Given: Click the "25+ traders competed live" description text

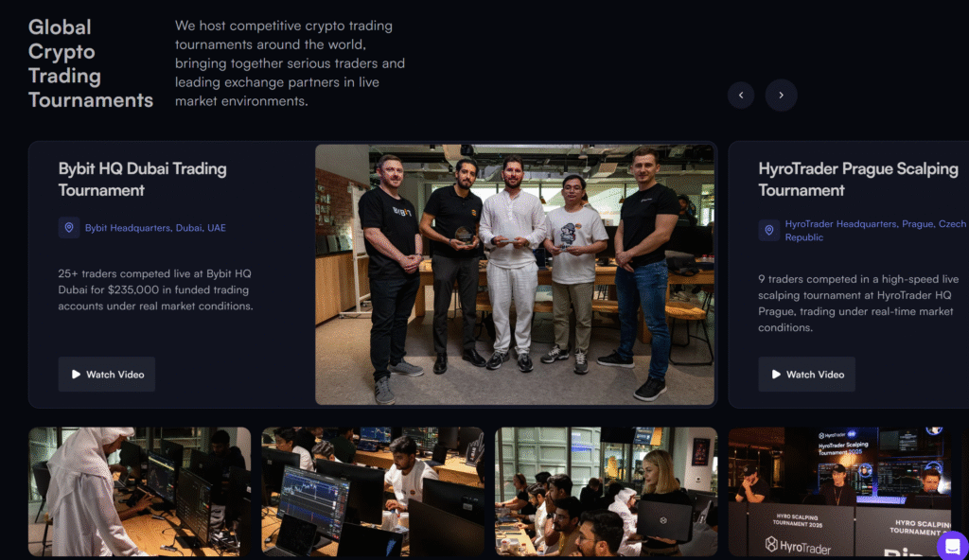Looking at the screenshot, I should tap(156, 289).
